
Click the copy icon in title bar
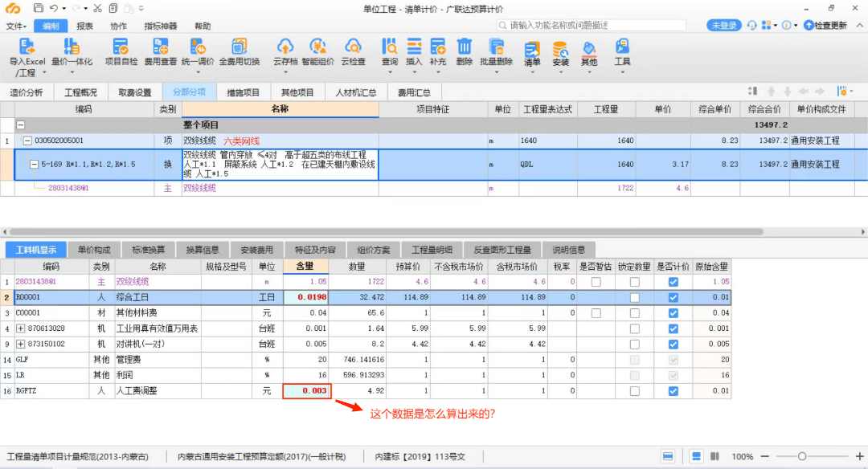pos(113,8)
